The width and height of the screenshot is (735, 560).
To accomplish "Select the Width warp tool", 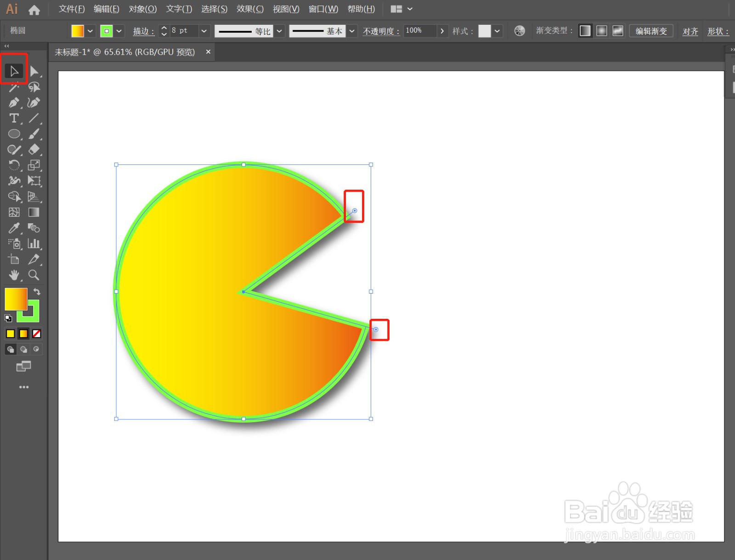I will tap(14, 181).
